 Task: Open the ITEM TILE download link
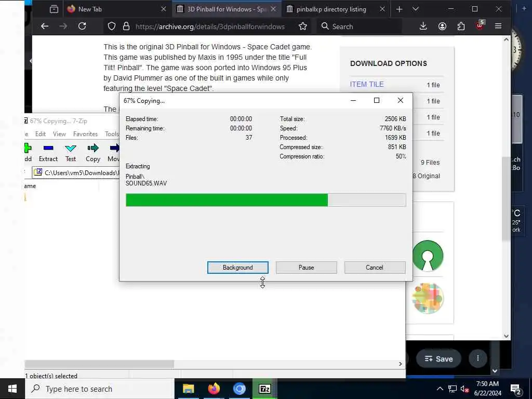click(x=367, y=84)
